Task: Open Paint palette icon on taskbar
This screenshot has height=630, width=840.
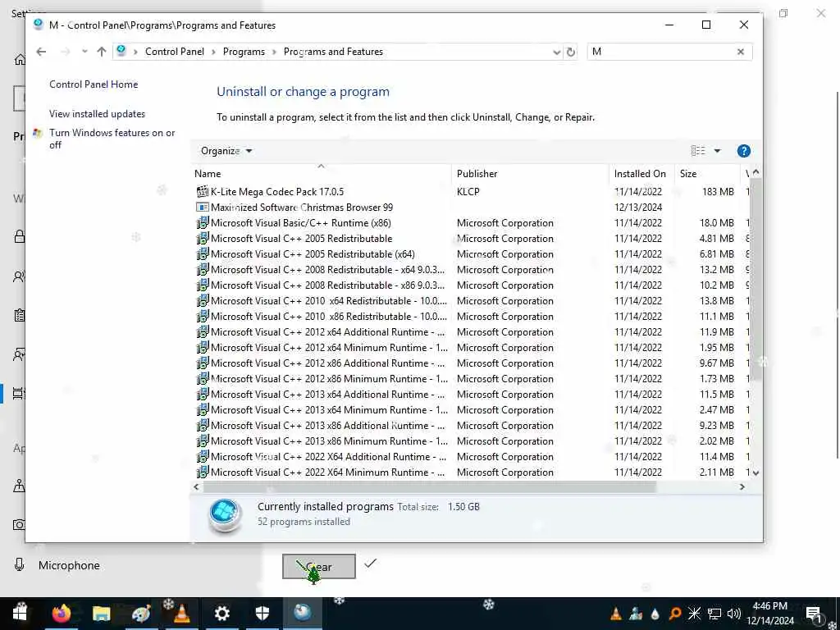Action: (x=141, y=614)
